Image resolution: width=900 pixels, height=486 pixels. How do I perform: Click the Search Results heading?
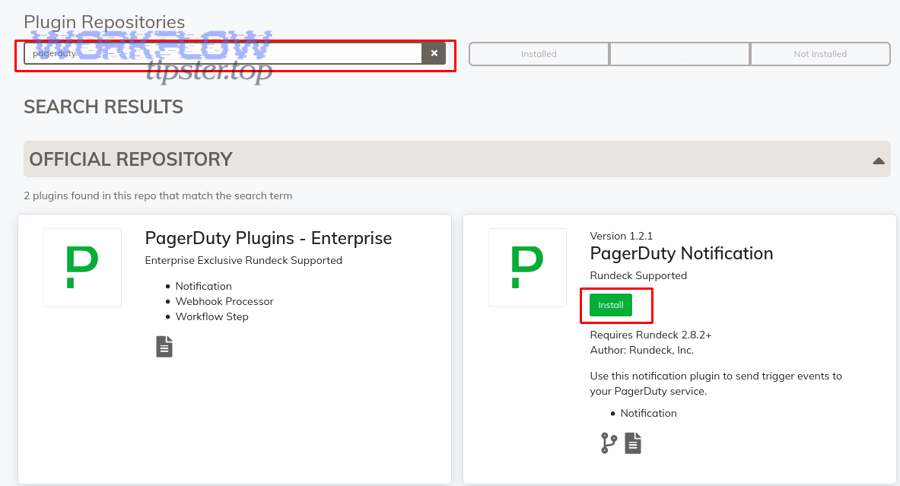click(103, 107)
